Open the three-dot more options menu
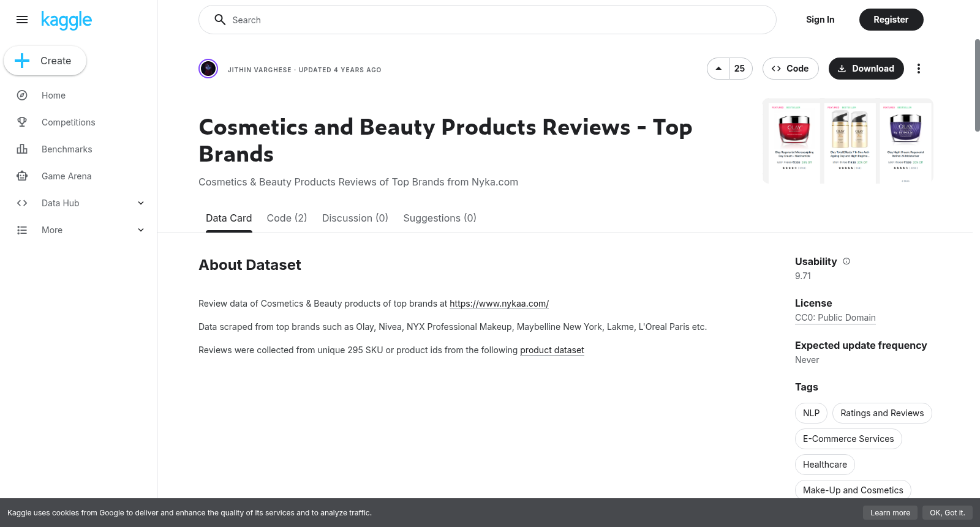This screenshot has width=980, height=527. point(919,69)
